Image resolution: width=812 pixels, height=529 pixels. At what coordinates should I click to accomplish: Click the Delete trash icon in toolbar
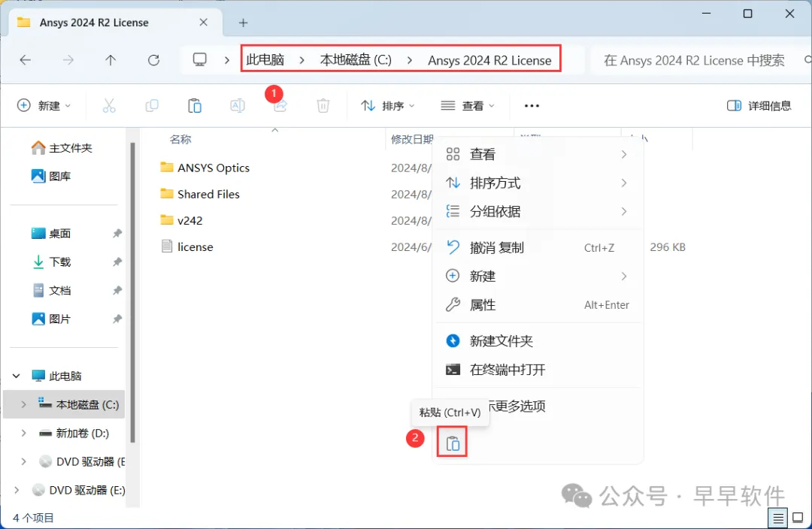click(x=323, y=106)
